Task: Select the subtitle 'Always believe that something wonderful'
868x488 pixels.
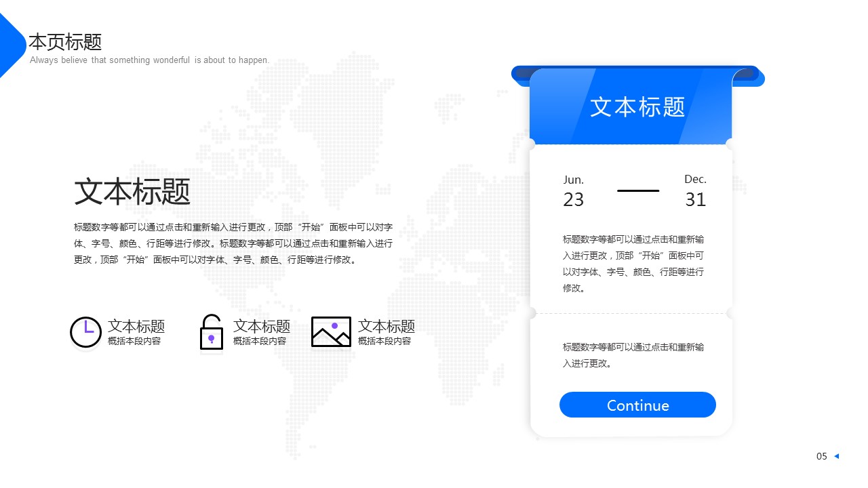Action: (x=149, y=60)
